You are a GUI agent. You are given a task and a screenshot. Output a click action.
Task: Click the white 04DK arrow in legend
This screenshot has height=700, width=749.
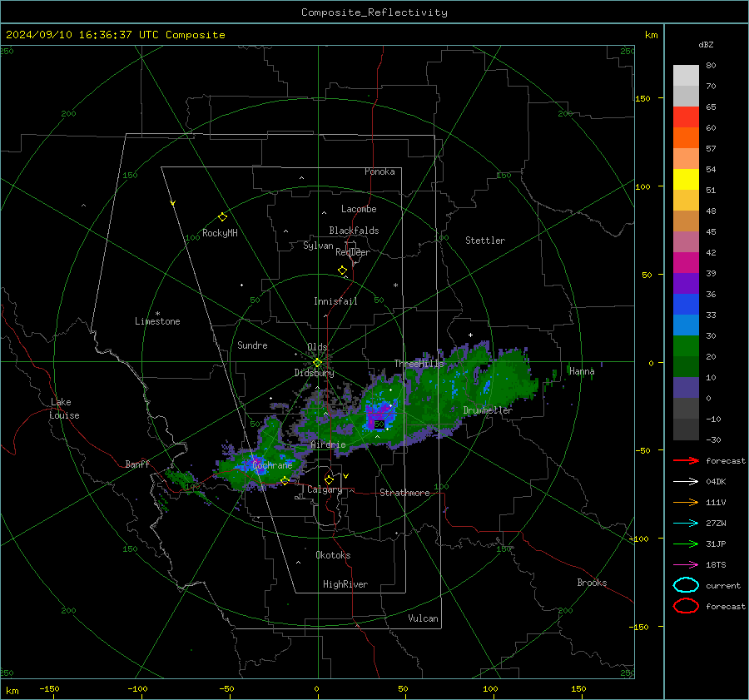[x=686, y=481]
